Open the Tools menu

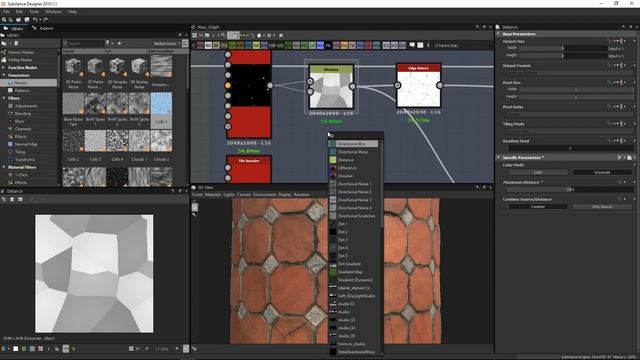tap(34, 12)
